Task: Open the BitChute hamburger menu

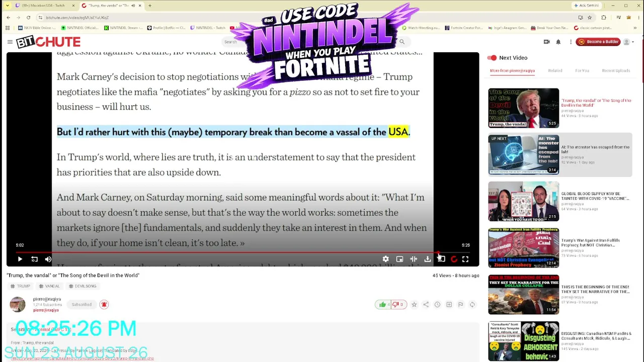Action: point(10,42)
